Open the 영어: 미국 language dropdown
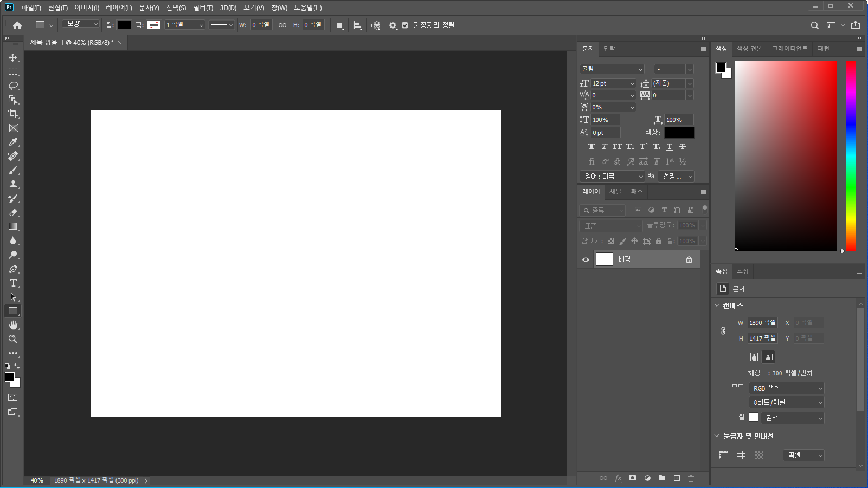The height and width of the screenshot is (488, 868). pos(612,177)
